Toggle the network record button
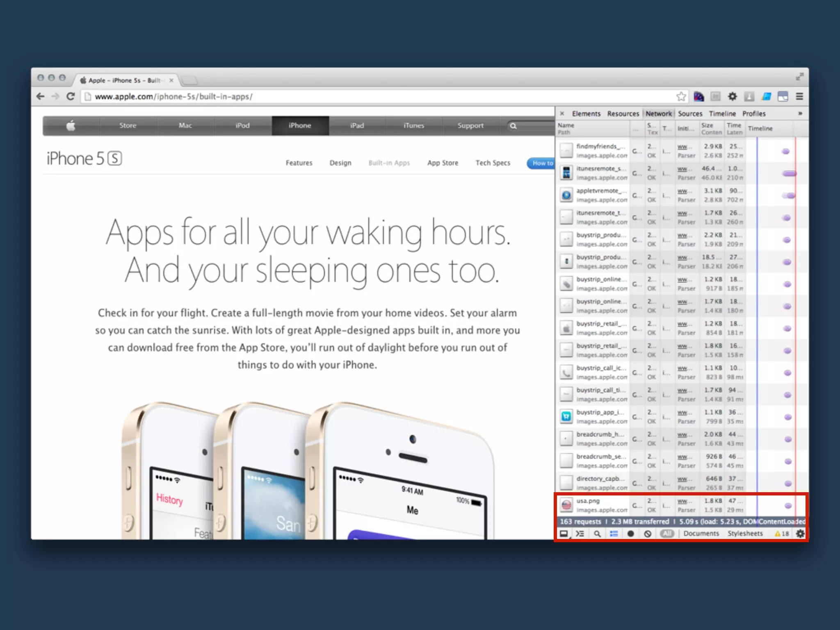This screenshot has width=840, height=630. [x=631, y=534]
